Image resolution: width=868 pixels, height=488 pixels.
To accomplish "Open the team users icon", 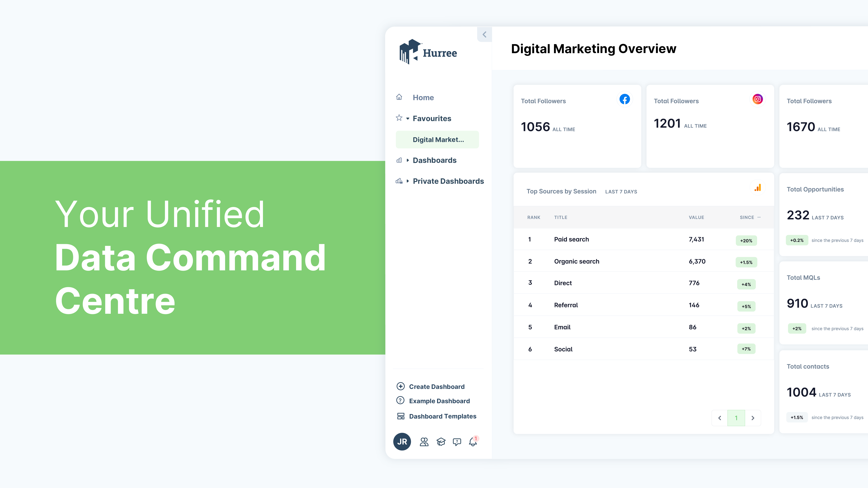I will pos(424,442).
